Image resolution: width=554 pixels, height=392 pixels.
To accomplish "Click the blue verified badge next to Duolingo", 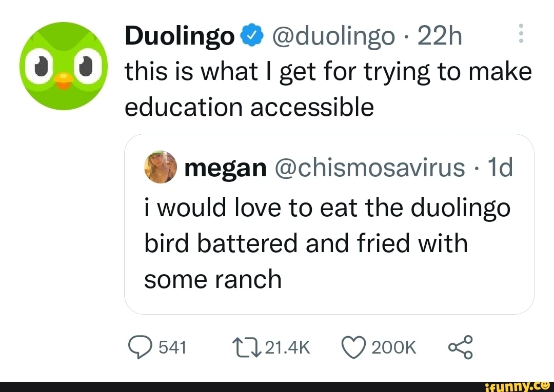I will [251, 35].
